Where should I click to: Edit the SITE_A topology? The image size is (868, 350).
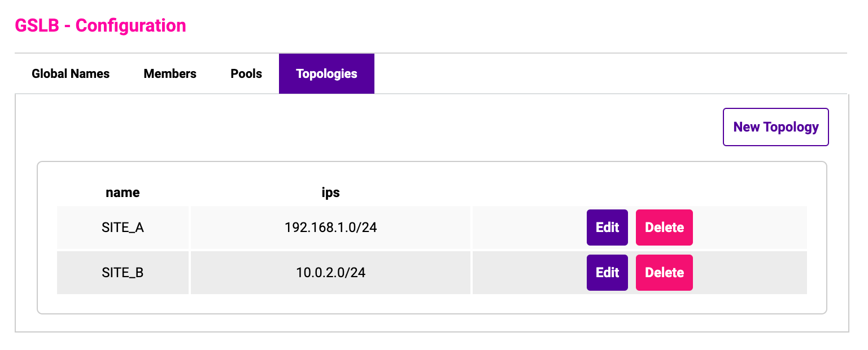coord(607,228)
